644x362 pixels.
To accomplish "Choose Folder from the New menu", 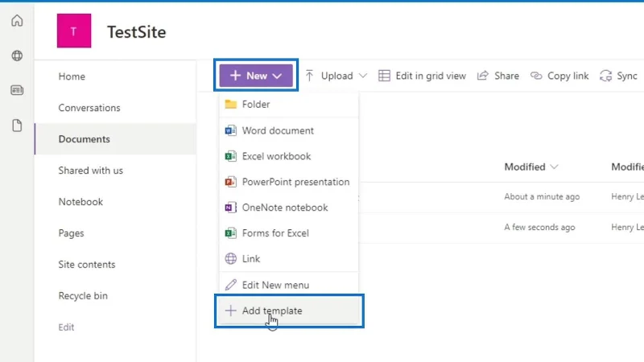I will click(289, 105).
